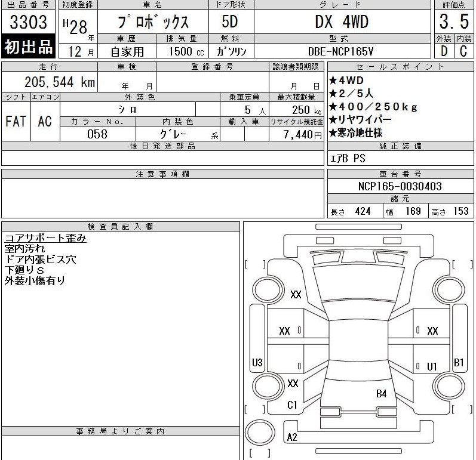Viewport: 476px width, 460px height.
Task: Click the max load 250 kg
Action: tap(306, 110)
